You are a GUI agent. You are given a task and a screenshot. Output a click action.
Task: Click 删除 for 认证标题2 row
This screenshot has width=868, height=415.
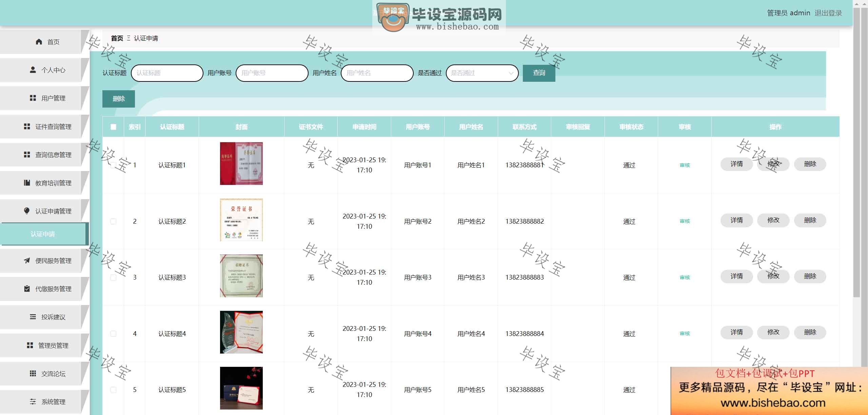(x=810, y=220)
